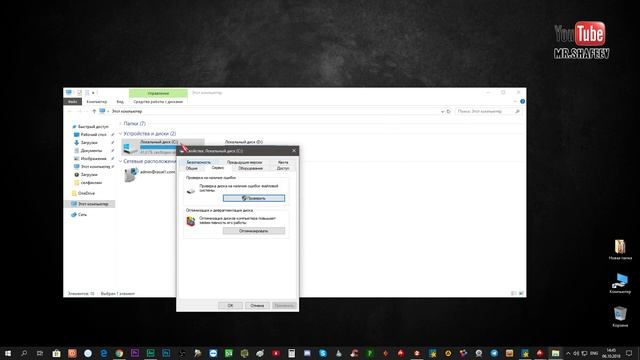640x360 pixels.
Task: Select Локальный диск (D:) in Explorer
Action: click(x=244, y=142)
